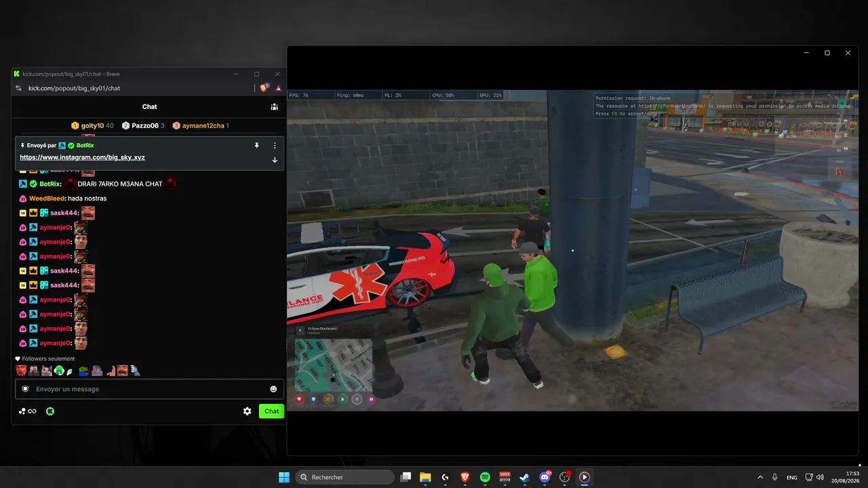Open OBS Studio from the taskbar

(x=564, y=477)
